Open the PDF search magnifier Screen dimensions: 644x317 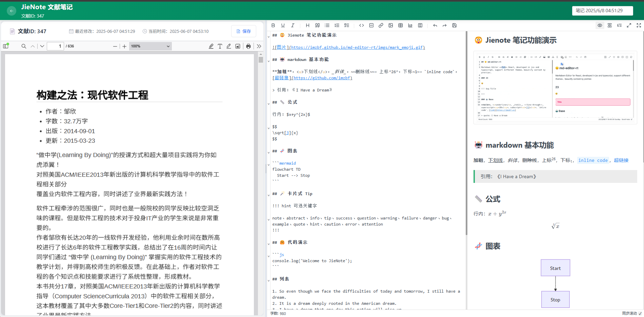24,46
